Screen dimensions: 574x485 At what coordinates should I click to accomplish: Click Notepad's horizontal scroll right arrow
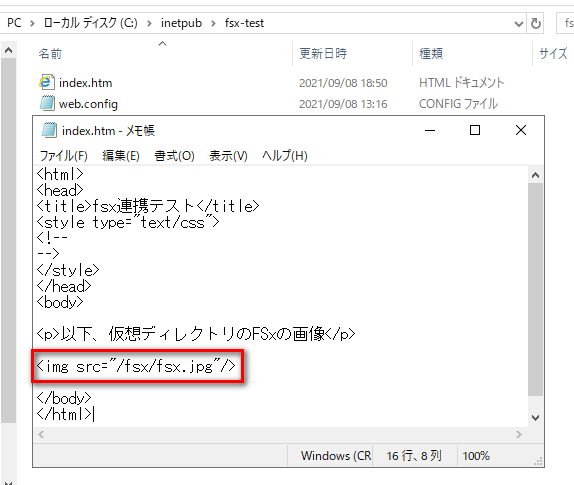pos(519,434)
